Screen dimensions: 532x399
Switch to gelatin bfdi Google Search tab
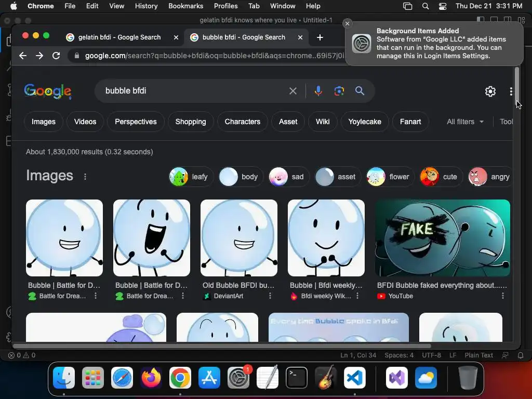(x=119, y=37)
